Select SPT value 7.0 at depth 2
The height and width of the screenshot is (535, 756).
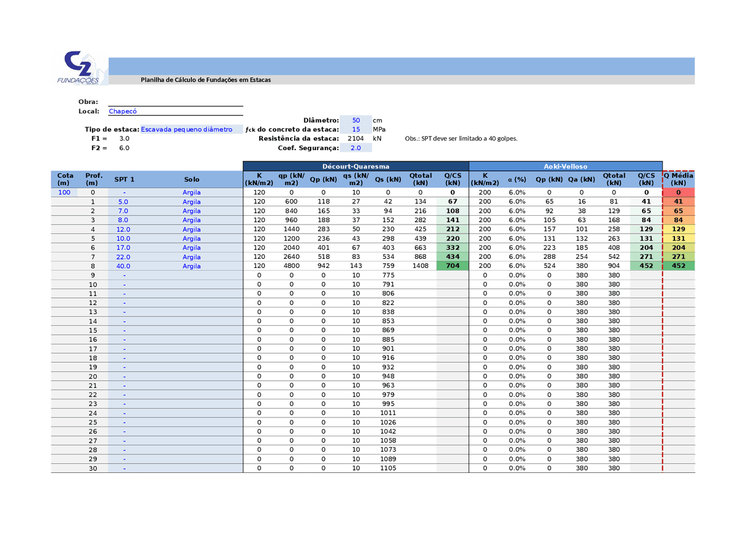[x=124, y=211]
